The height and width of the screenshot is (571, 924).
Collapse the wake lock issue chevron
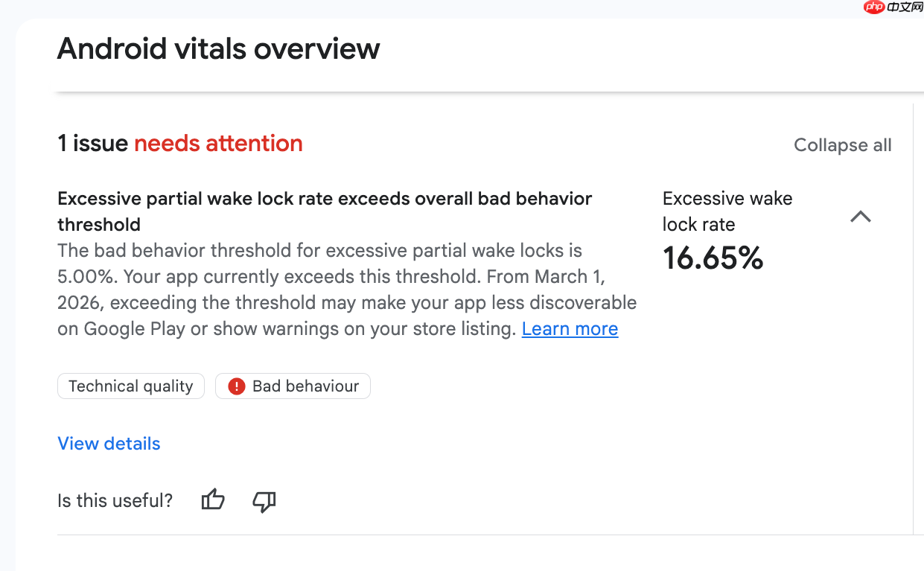[861, 217]
